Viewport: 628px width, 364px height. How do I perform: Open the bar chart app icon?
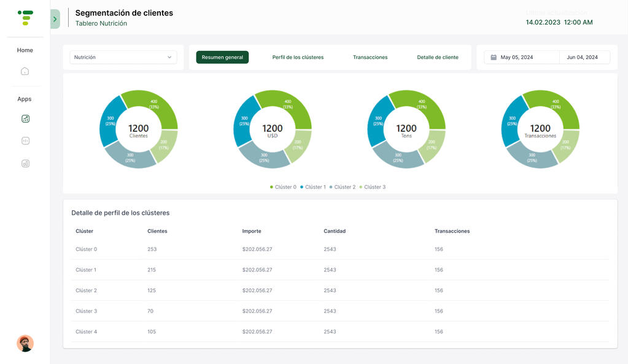[25, 163]
